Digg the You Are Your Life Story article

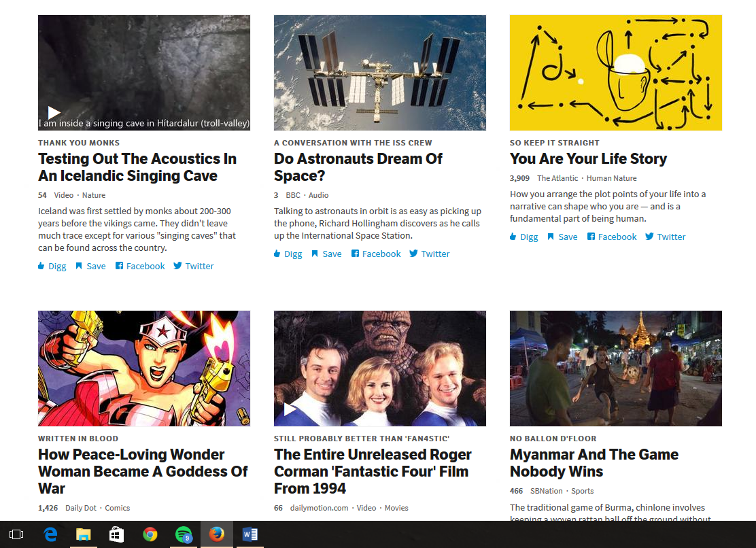pos(523,237)
